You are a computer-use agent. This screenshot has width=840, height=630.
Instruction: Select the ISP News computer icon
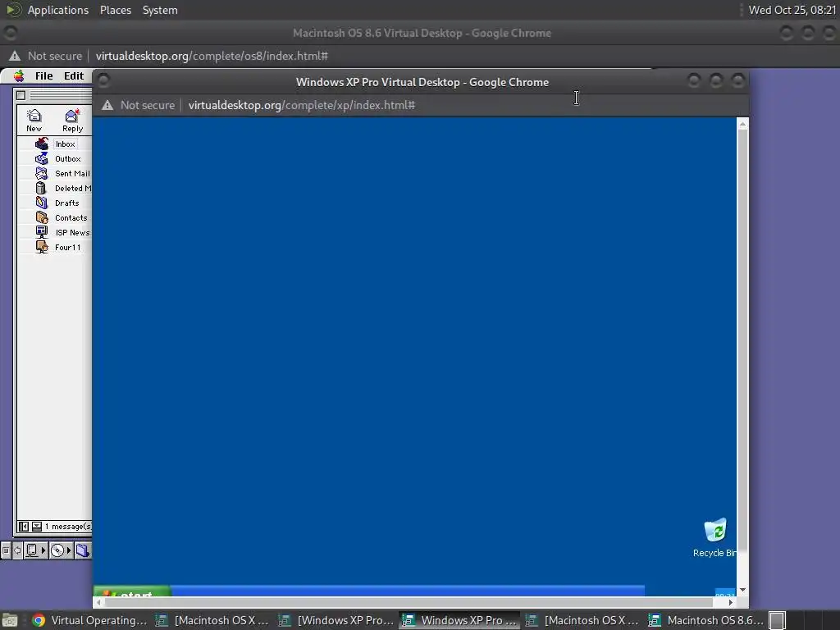point(41,232)
